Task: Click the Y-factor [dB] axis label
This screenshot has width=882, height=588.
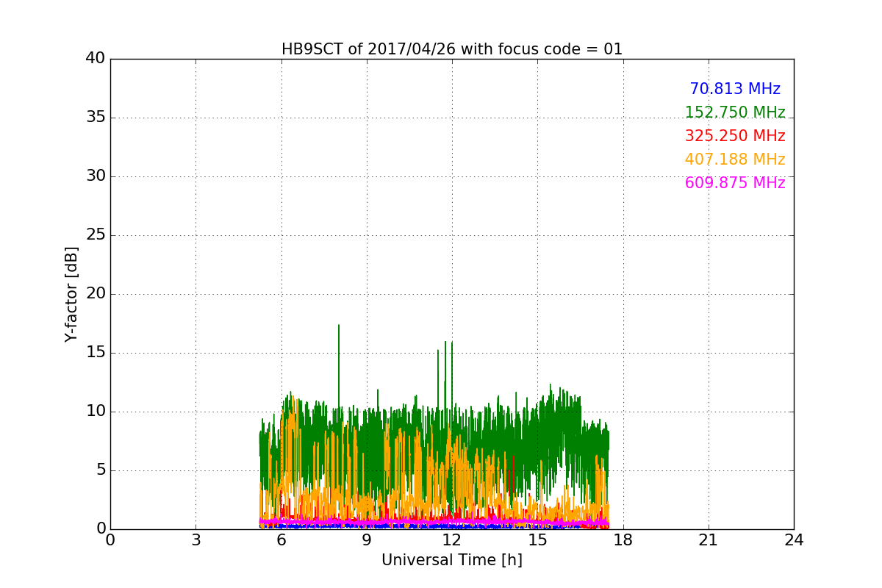Action: coord(71,294)
